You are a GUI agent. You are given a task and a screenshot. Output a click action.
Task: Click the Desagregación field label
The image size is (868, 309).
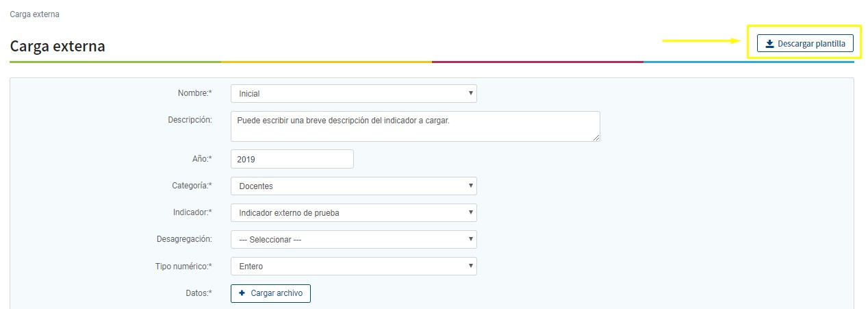pos(184,239)
